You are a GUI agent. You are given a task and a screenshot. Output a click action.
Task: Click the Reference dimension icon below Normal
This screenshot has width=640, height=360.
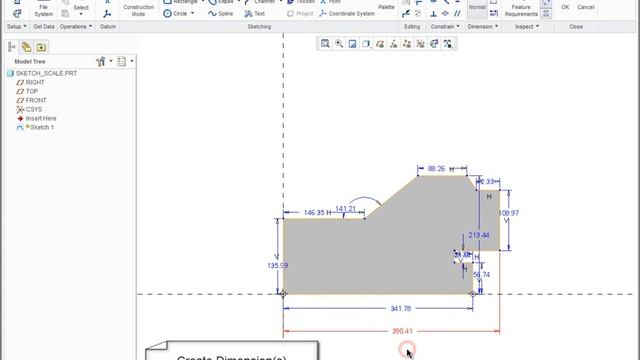pyautogui.click(x=493, y=13)
